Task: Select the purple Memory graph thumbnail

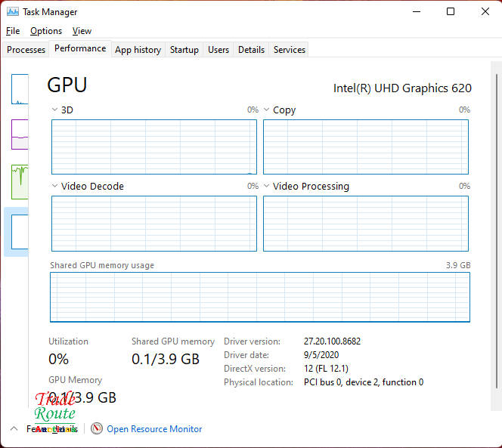Action: pyautogui.click(x=20, y=134)
